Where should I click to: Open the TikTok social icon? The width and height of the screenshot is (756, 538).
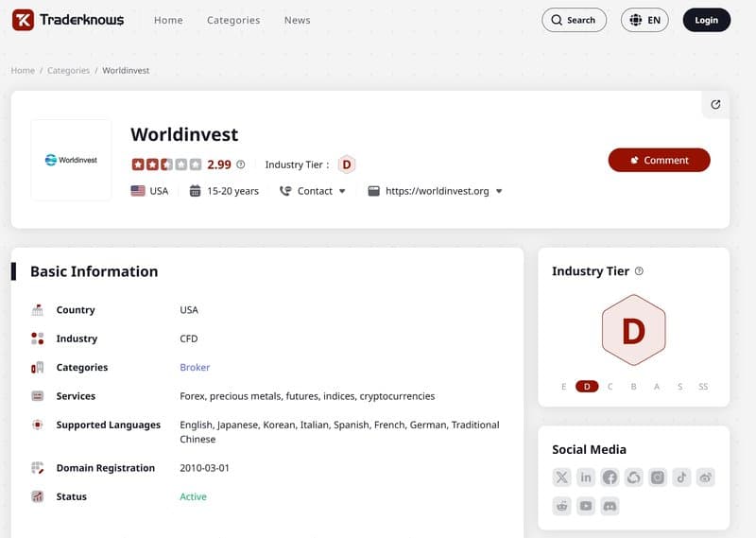[x=681, y=477]
